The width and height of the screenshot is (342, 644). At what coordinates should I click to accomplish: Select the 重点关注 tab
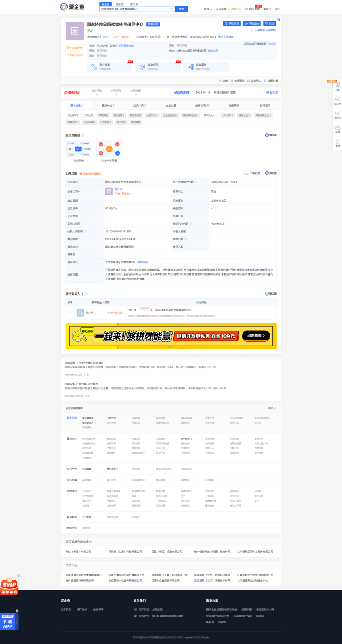tap(108, 105)
